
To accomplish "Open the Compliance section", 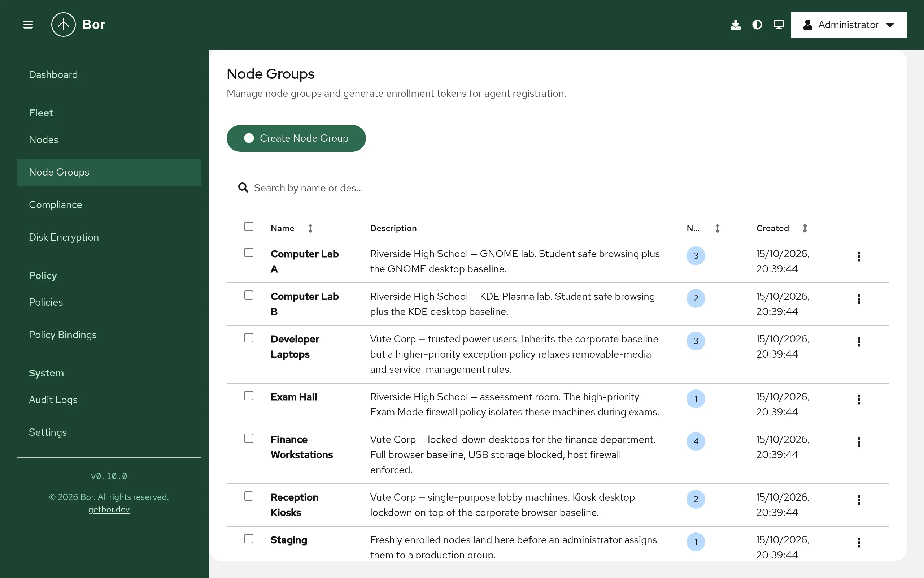I will click(109, 204).
